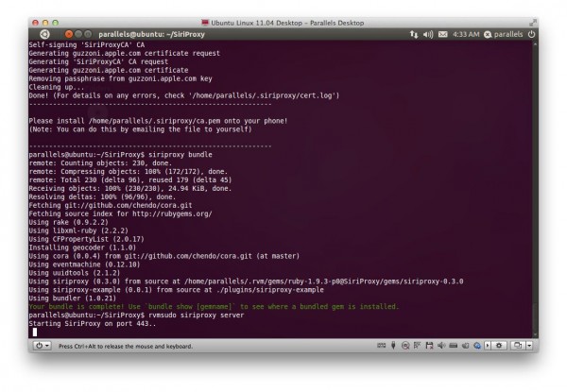The image size is (567, 392).
Task: Click the terminal vertical scrollbar
Action: [x=535, y=189]
